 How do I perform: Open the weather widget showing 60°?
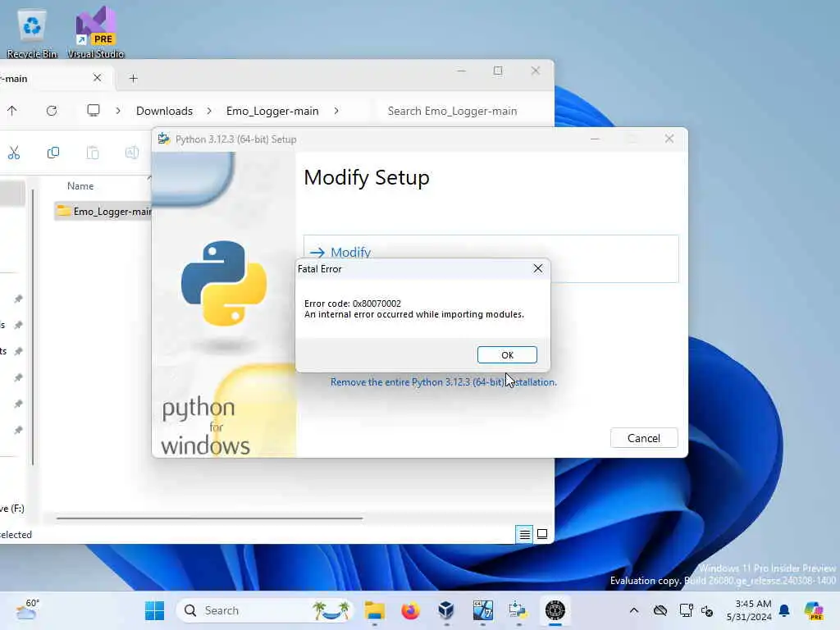pos(27,610)
